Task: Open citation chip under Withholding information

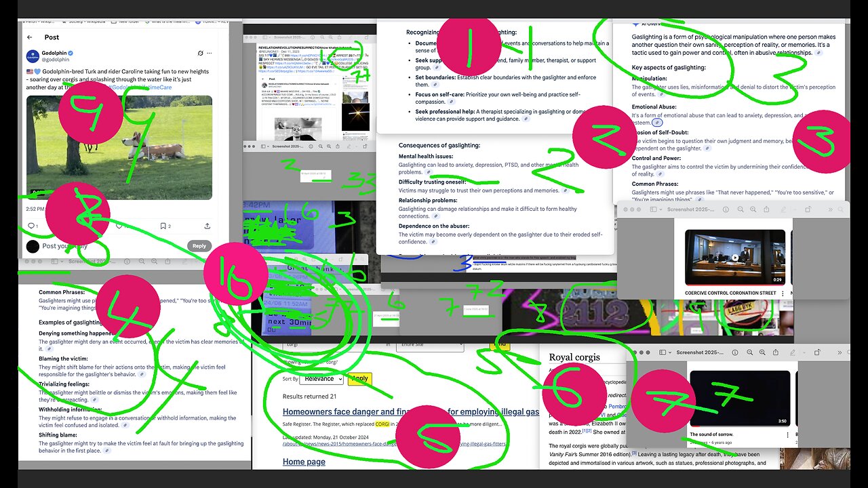Action: tap(125, 425)
